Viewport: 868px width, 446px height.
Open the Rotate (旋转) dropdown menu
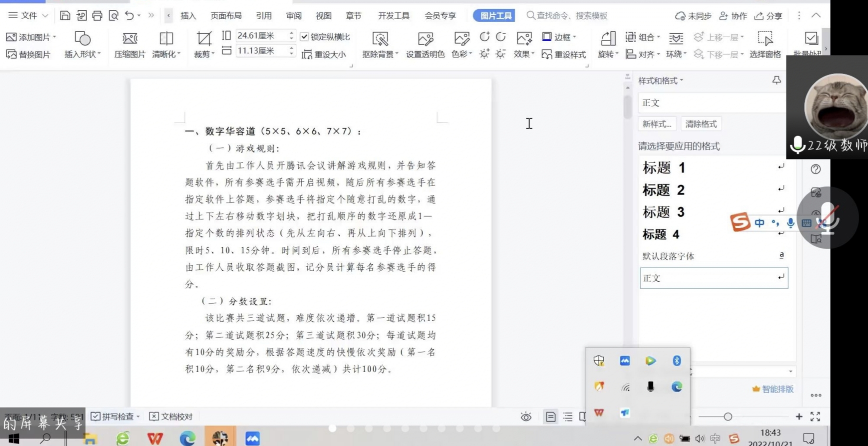[x=617, y=54]
